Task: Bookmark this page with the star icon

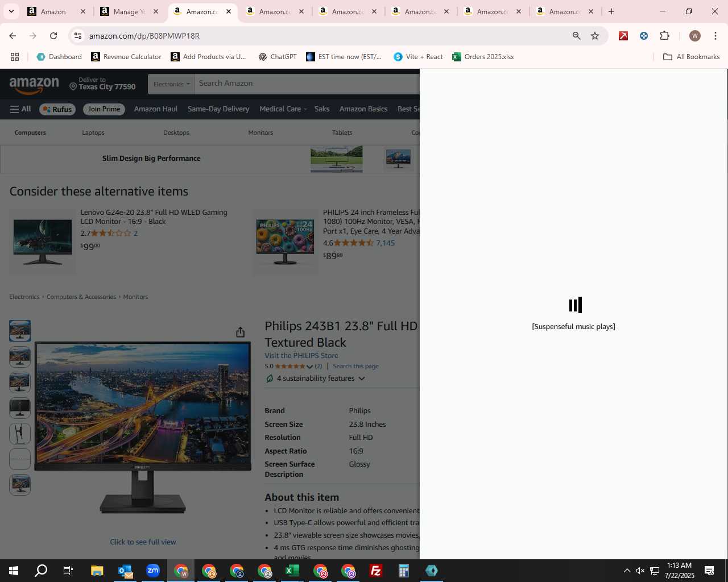Action: 595,36
